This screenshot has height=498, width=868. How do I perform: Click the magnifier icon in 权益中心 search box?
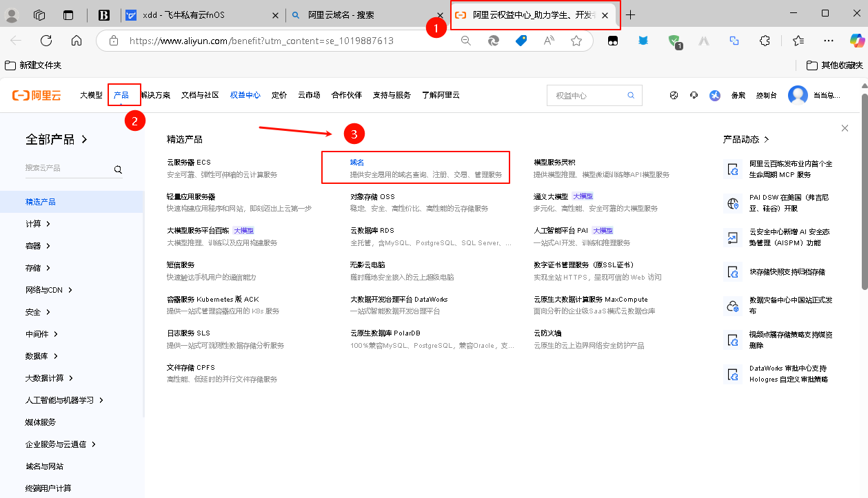631,95
